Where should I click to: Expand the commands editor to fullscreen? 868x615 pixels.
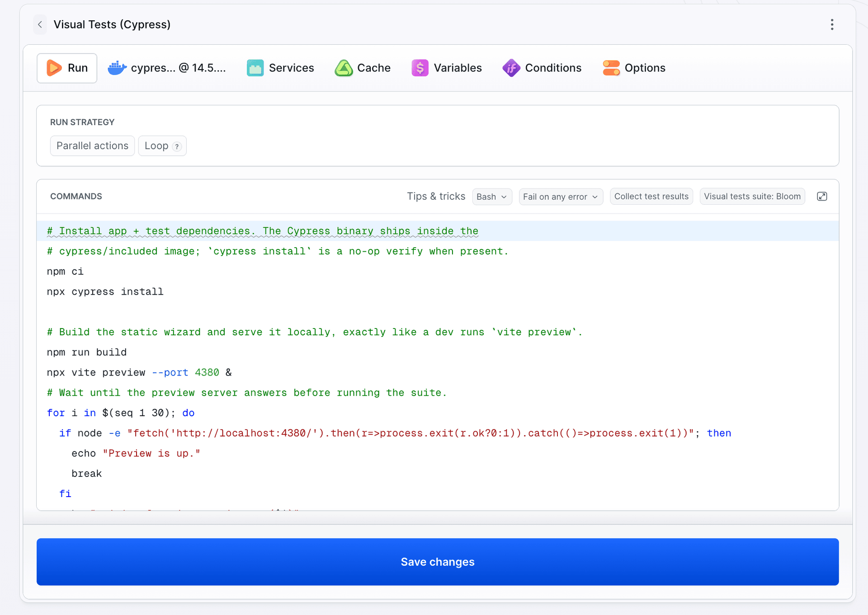coord(822,197)
